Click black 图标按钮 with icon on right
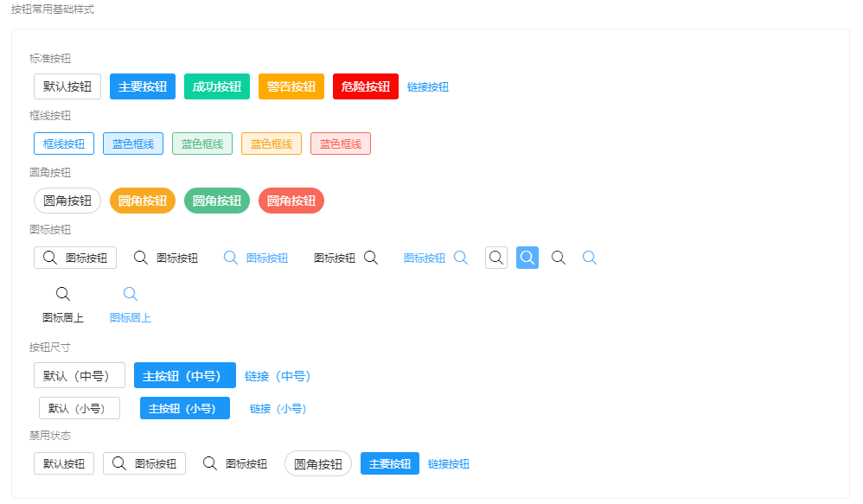Screen dimensions: 863x504 coord(346,258)
